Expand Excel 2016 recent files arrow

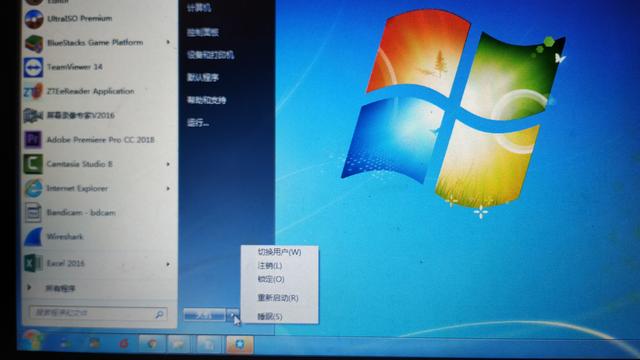click(168, 264)
